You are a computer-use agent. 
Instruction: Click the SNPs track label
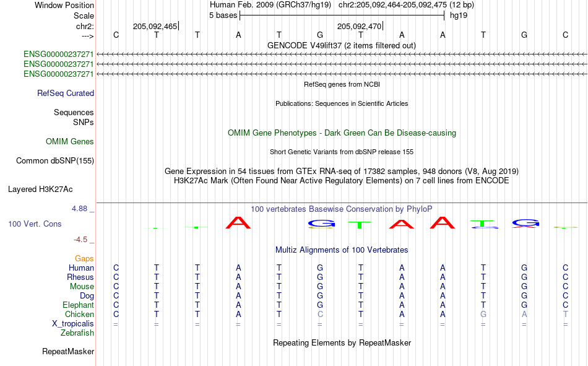(x=84, y=123)
